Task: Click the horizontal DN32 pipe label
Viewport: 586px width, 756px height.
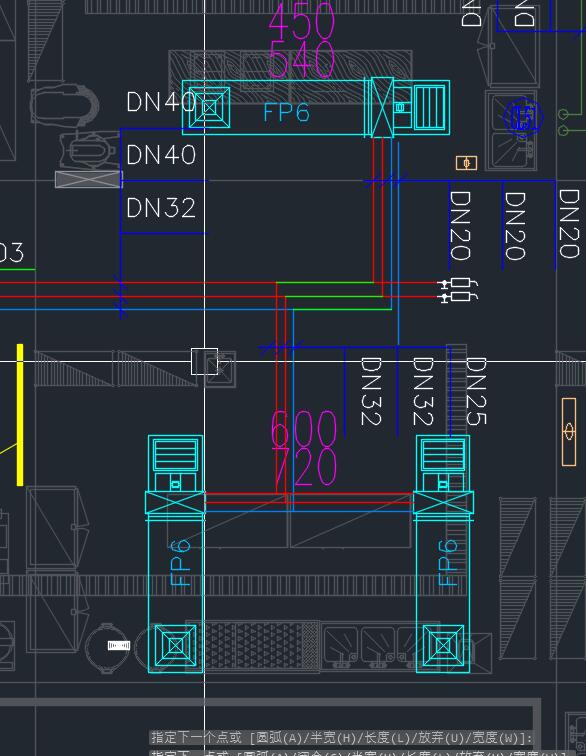Action: [161, 208]
